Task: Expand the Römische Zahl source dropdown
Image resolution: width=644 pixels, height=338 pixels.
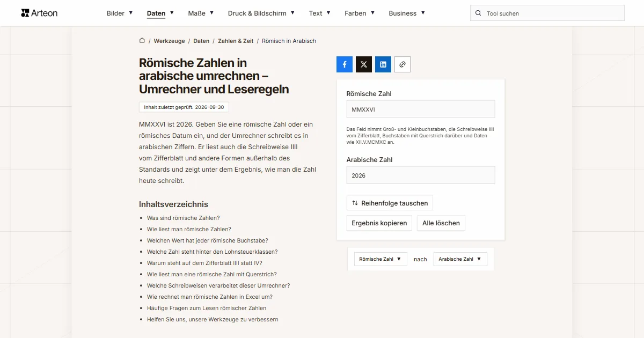Action: pos(380,259)
